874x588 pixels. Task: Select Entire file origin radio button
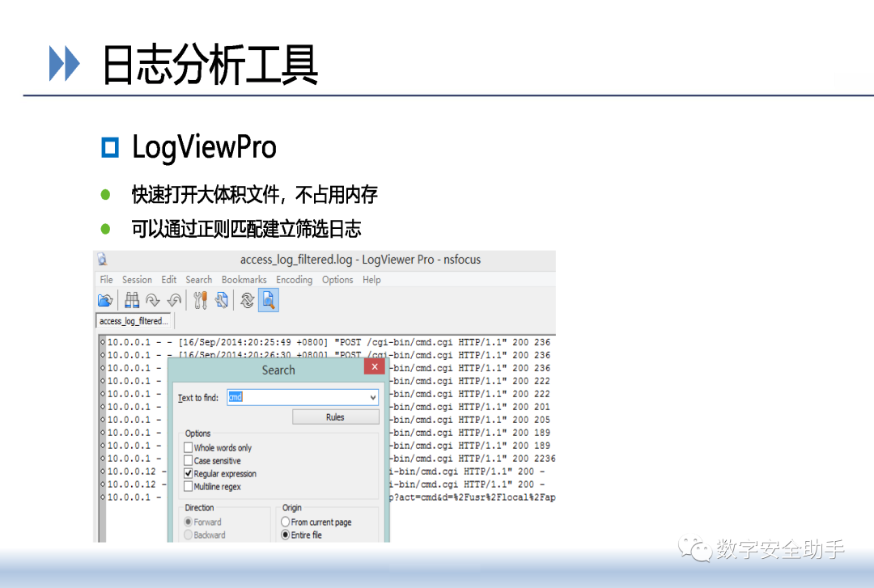(x=286, y=535)
